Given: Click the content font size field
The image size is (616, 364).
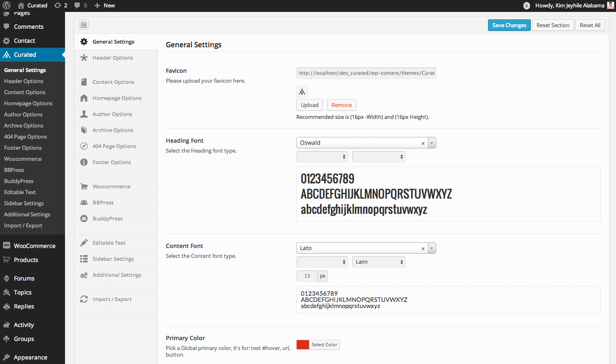Looking at the screenshot, I should pos(307,276).
